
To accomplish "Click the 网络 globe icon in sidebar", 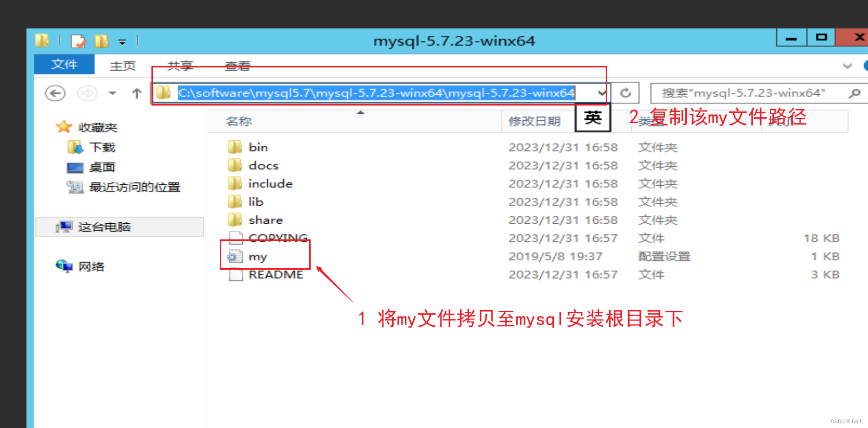I will click(64, 266).
